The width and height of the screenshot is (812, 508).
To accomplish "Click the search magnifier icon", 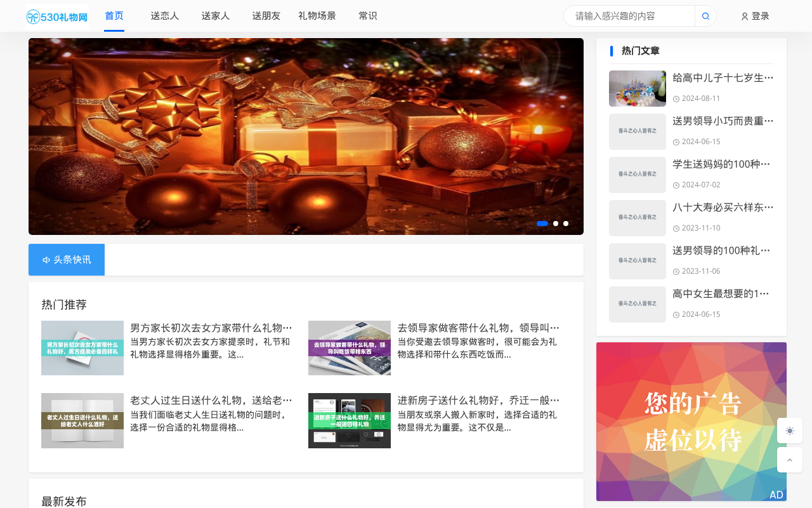I will tap(705, 15).
